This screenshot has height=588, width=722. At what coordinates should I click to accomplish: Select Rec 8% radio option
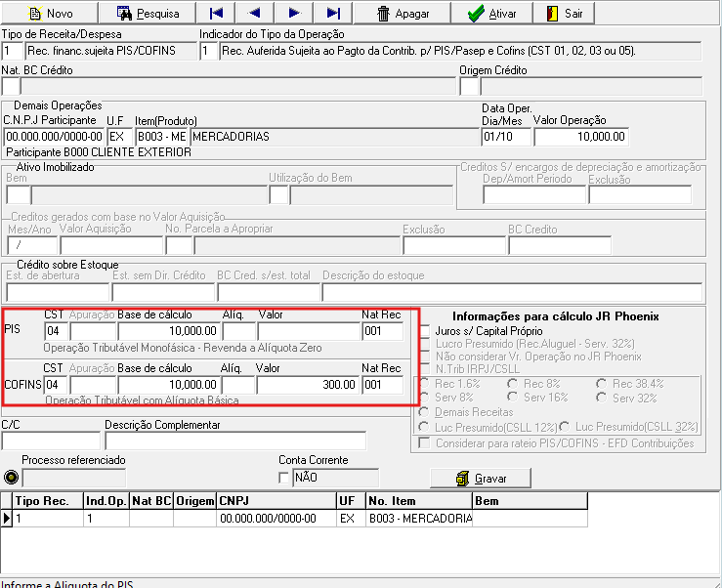[512, 384]
